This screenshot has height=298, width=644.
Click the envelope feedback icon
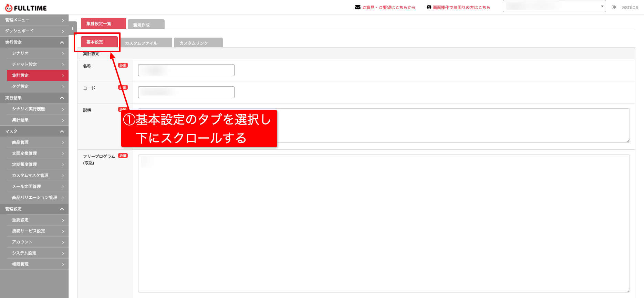click(358, 7)
